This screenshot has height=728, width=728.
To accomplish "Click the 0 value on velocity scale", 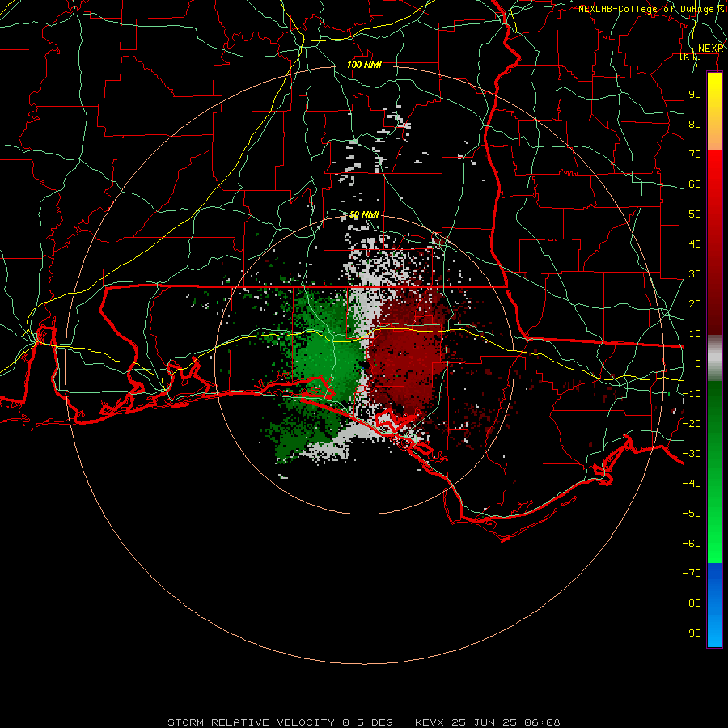I will coord(698,363).
